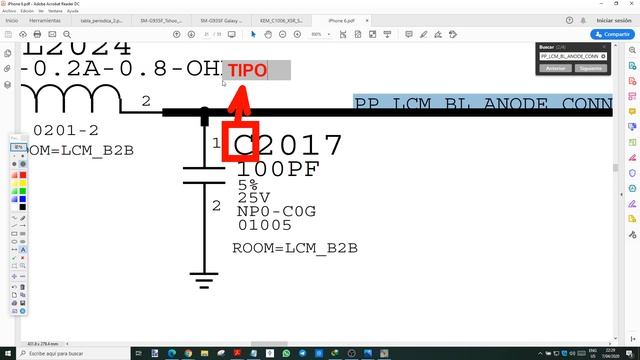Add a sticky note comment
This screenshot has width=640, height=360.
coord(409,35)
